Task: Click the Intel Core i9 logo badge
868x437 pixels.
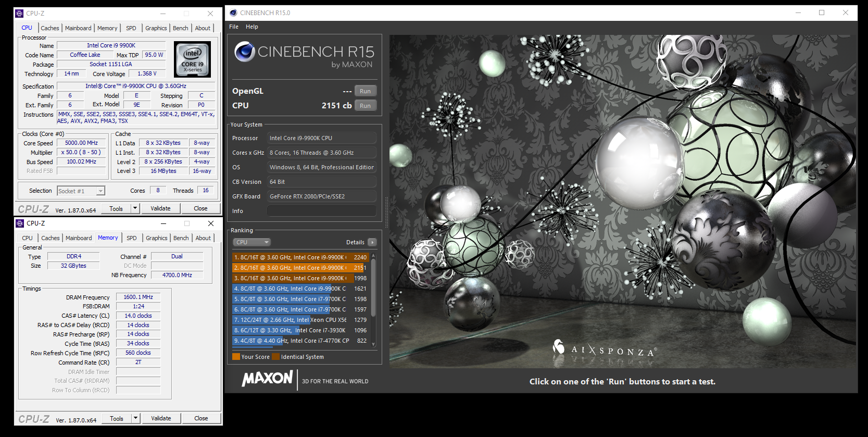Action: point(192,59)
